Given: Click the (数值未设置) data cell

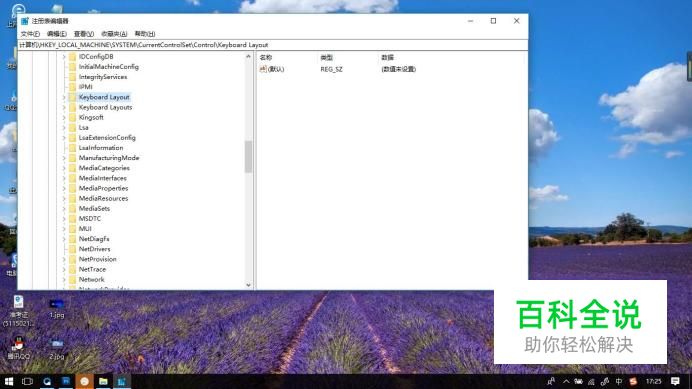Looking at the screenshot, I should click(399, 69).
